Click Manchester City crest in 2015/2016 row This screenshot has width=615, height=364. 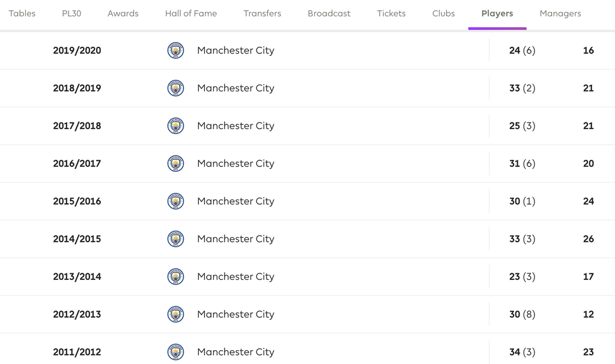pyautogui.click(x=175, y=201)
